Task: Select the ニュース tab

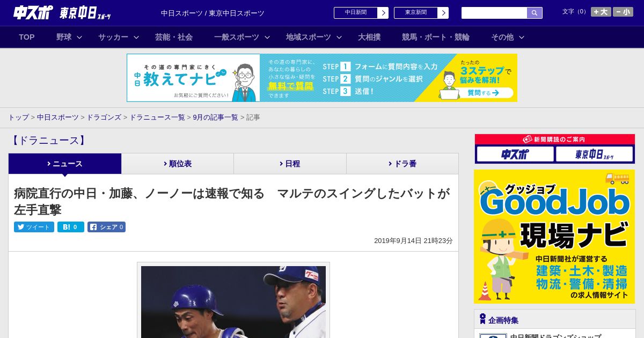Action: (65, 164)
